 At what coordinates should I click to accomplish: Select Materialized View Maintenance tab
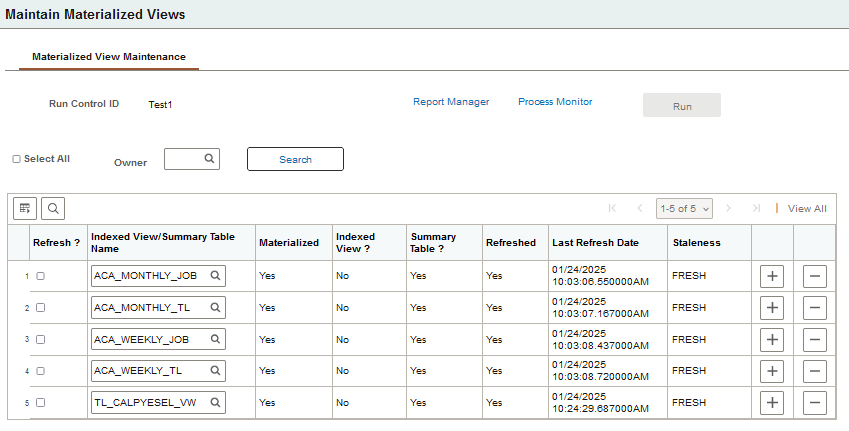coord(109,57)
